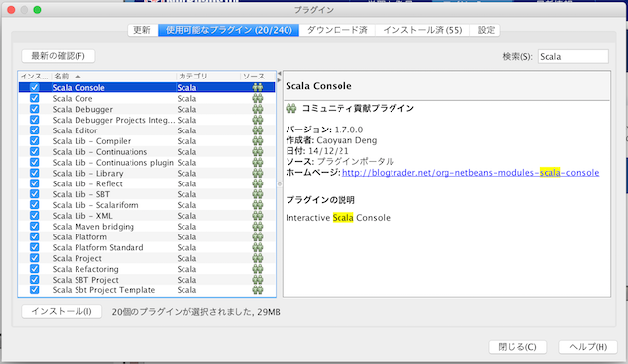Click source icon of Scala Lib - Compiler
The image size is (628, 364).
pyautogui.click(x=258, y=141)
